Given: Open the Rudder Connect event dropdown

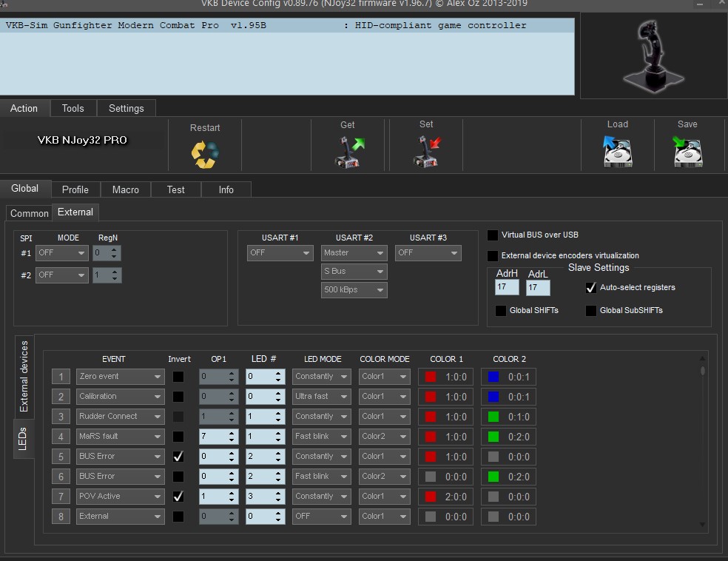Looking at the screenshot, I should [x=120, y=417].
